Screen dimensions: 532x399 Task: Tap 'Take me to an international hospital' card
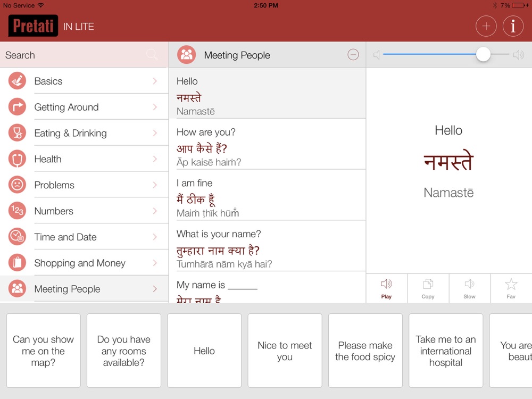pyautogui.click(x=446, y=351)
